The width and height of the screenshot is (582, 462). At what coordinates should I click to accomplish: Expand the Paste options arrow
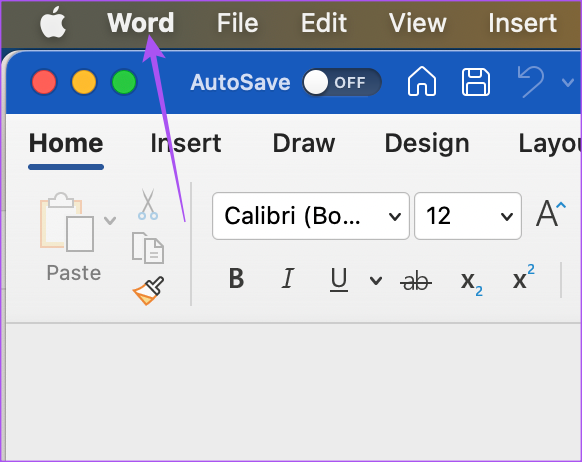pyautogui.click(x=110, y=221)
